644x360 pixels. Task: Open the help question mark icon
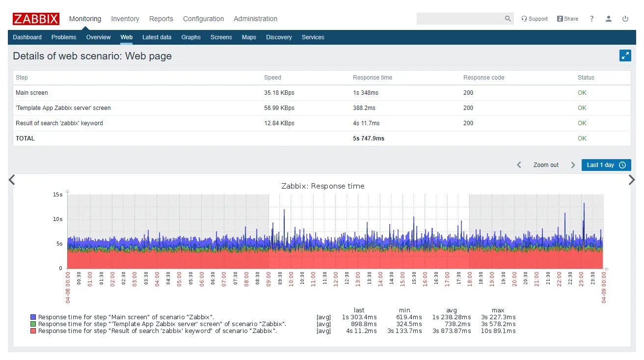[x=592, y=19]
